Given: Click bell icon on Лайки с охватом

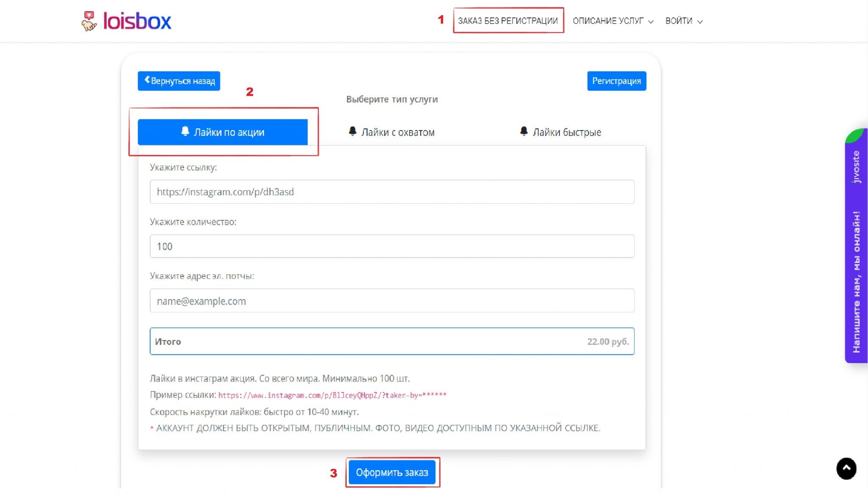Looking at the screenshot, I should [352, 131].
